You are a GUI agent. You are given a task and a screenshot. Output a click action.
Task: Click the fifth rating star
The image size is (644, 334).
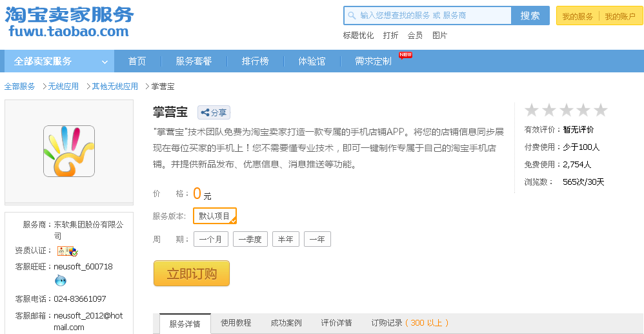(601, 110)
